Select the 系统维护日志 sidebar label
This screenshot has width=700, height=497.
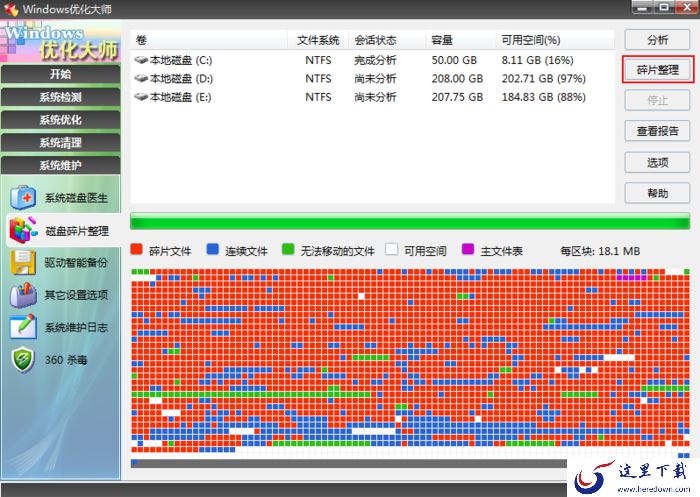(76, 327)
